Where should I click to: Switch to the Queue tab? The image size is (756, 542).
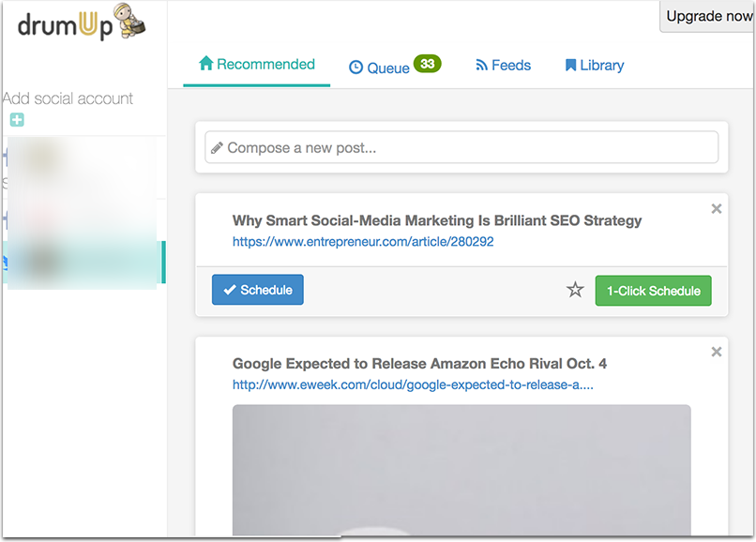click(380, 68)
